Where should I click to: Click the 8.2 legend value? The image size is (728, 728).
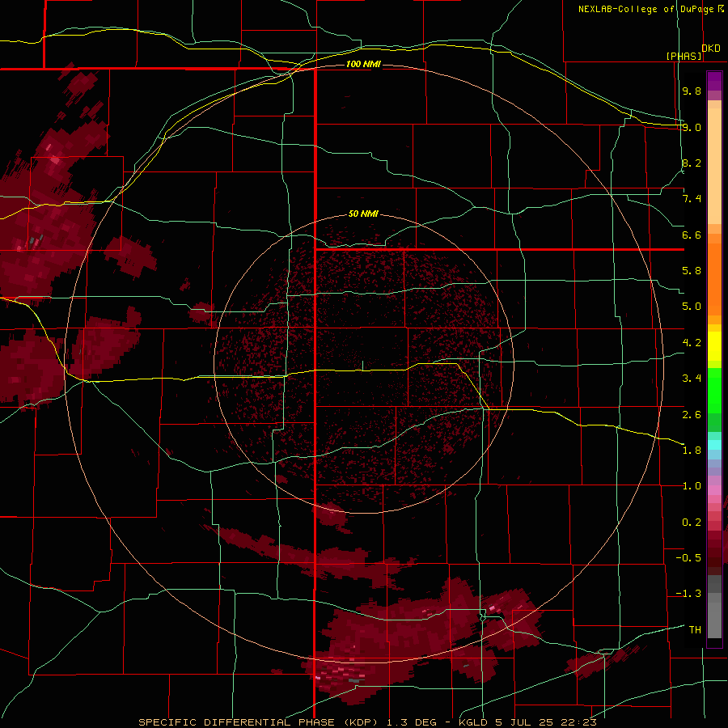tap(692, 163)
